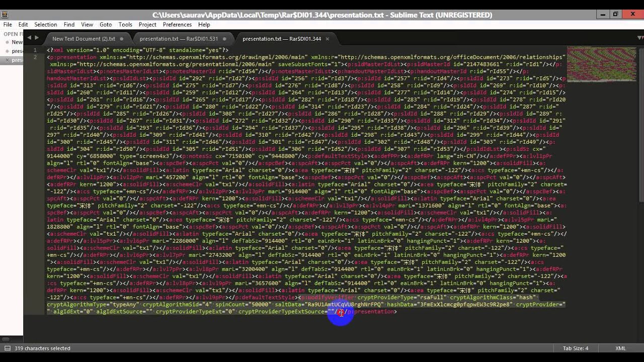Change XML syntax in status bar

pos(620,348)
